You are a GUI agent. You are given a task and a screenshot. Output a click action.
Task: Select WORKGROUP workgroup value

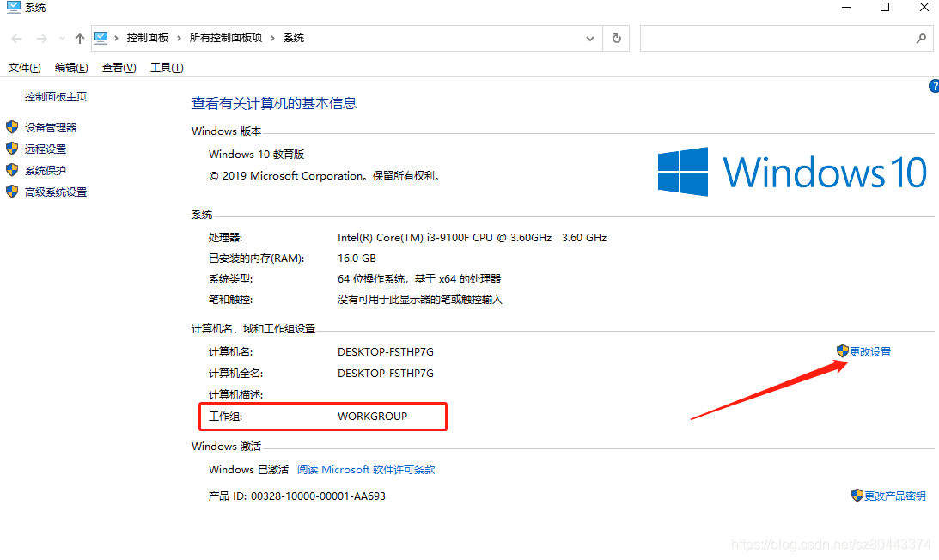click(373, 417)
